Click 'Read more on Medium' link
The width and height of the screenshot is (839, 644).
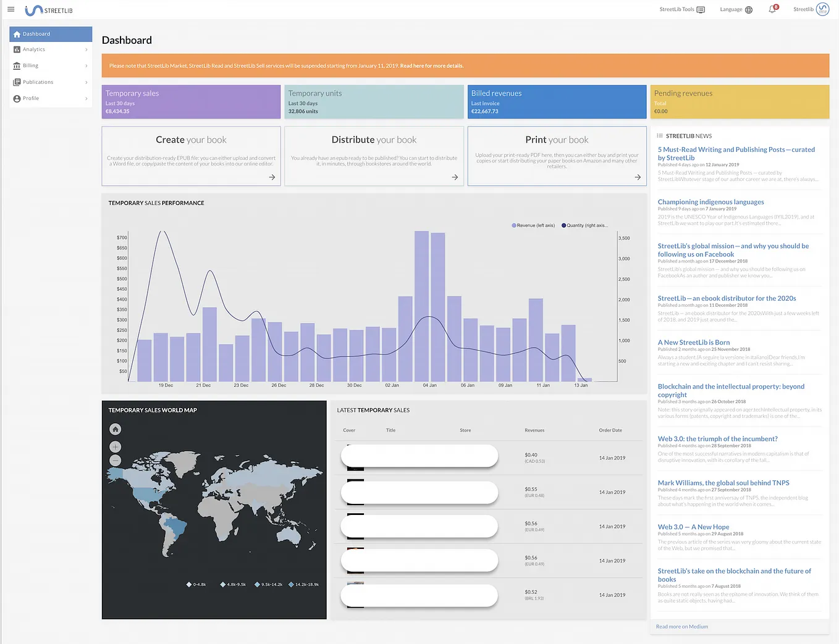tap(681, 627)
